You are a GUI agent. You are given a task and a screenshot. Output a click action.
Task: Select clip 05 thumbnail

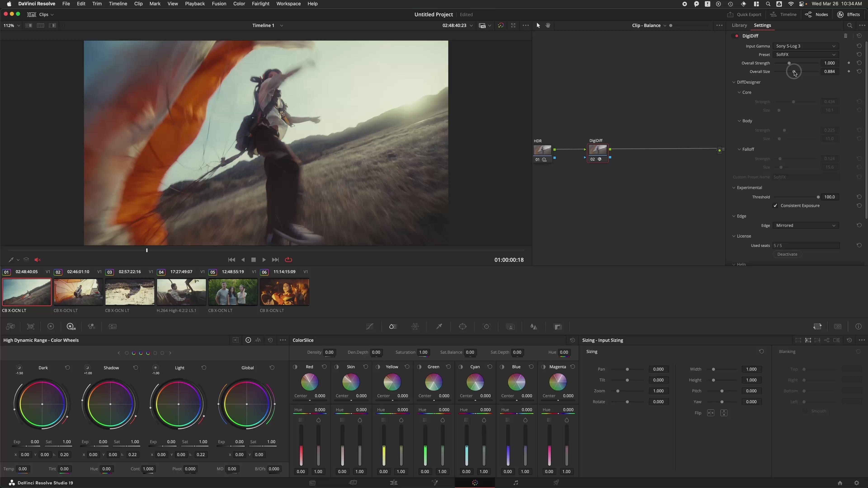point(233,292)
